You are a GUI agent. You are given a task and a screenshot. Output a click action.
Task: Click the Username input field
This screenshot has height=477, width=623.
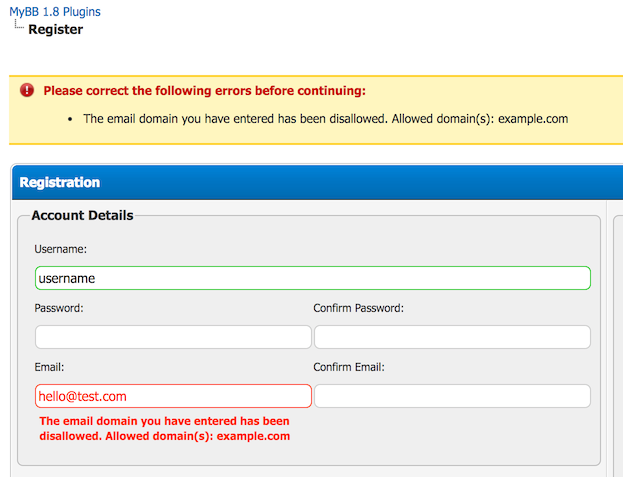tap(312, 278)
